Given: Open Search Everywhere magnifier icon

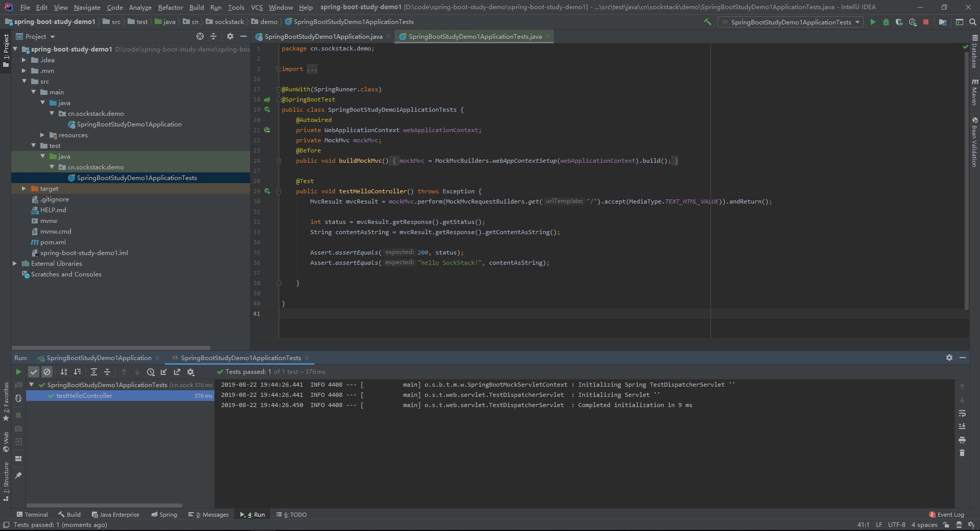Looking at the screenshot, I should pos(973,22).
